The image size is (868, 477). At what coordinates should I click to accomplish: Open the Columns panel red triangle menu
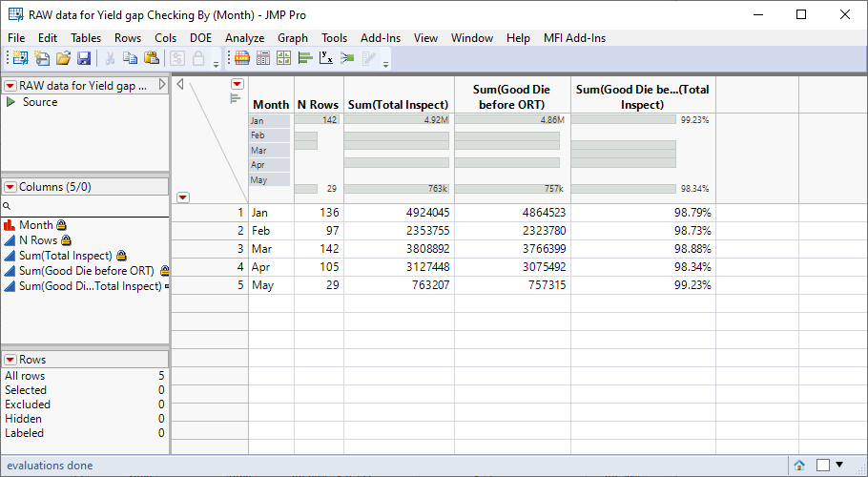tap(10, 187)
